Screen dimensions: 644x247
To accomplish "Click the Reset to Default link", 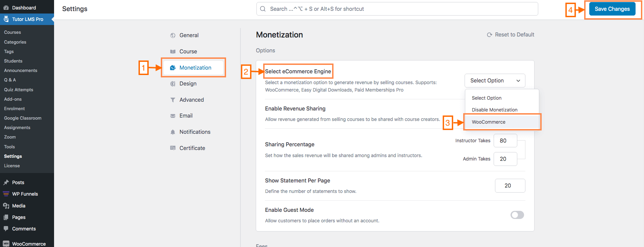I will (510, 35).
